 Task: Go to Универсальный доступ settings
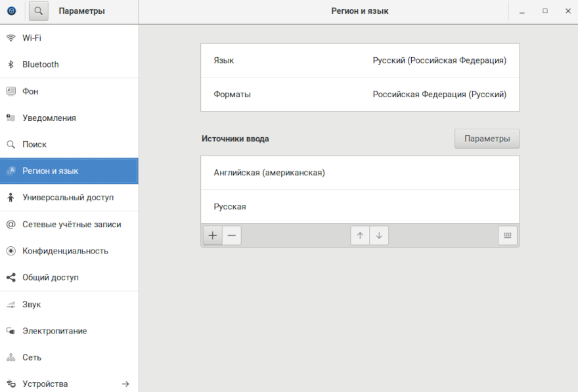[68, 197]
